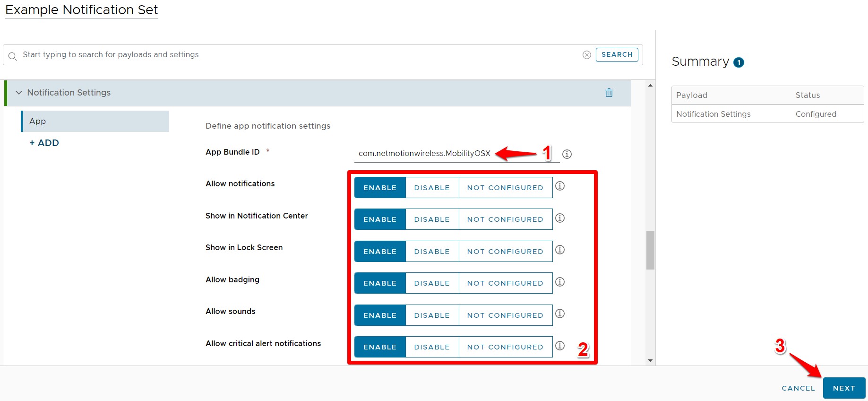Enable Show in Lock Screen
The width and height of the screenshot is (868, 401).
380,251
